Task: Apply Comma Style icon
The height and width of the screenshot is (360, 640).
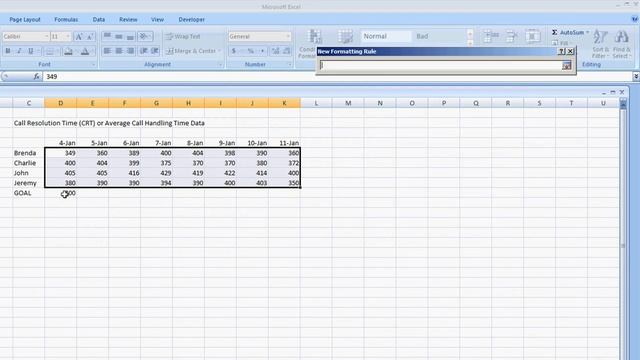Action: 262,51
